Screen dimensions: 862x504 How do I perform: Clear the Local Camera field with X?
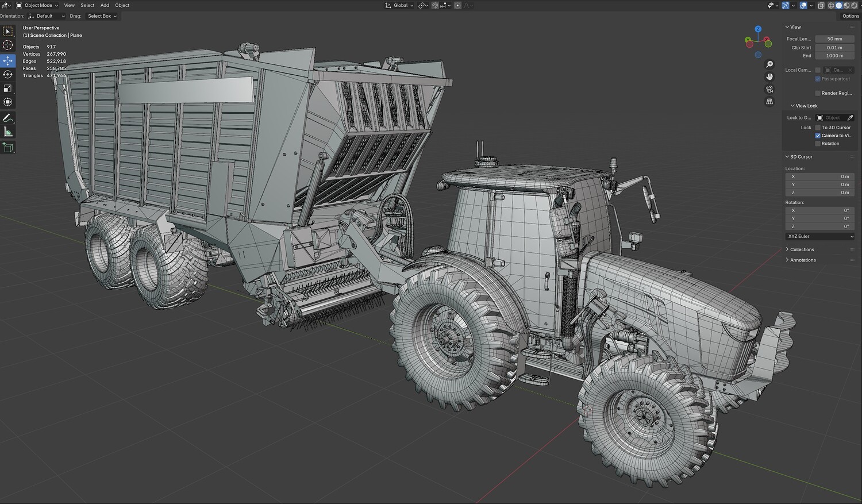851,70
